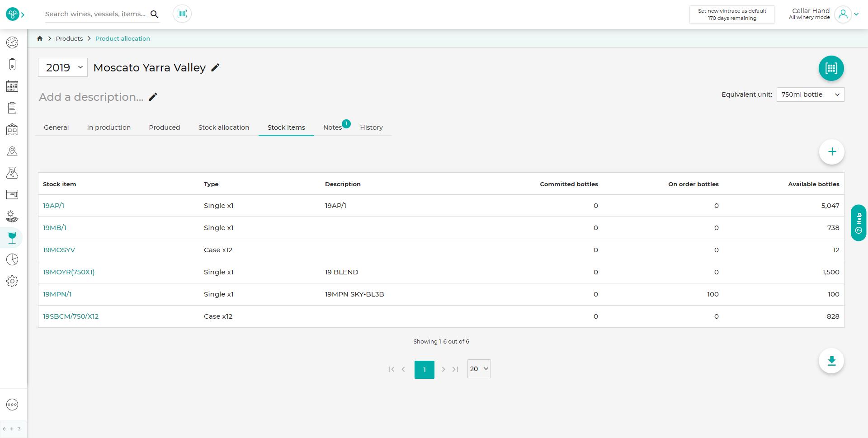This screenshot has width=868, height=438.
Task: Open the calendar sidebar icon
Action: tap(12, 86)
